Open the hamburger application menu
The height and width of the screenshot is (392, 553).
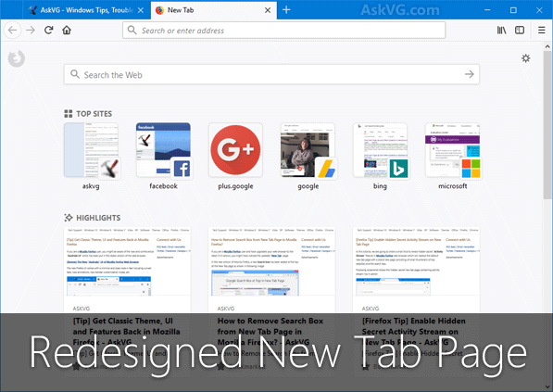(x=542, y=31)
